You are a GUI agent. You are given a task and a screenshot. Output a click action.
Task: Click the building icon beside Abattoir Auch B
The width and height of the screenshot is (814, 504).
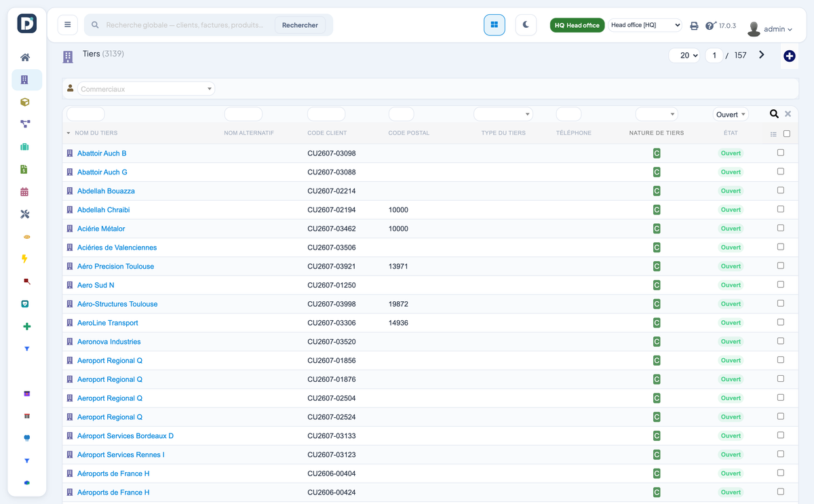[70, 153]
